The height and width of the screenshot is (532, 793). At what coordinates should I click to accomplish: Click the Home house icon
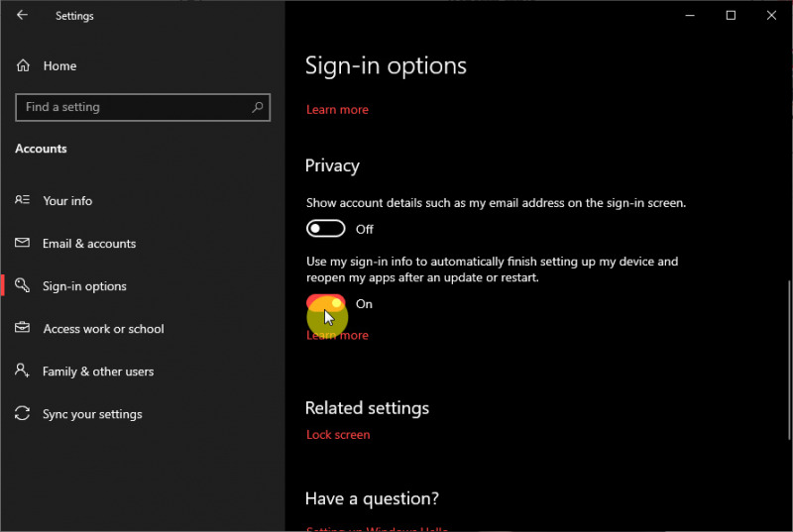pyautogui.click(x=23, y=65)
